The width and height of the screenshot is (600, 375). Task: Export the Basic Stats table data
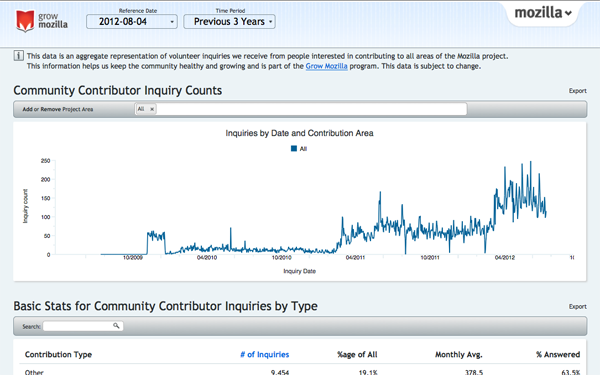pos(577,307)
